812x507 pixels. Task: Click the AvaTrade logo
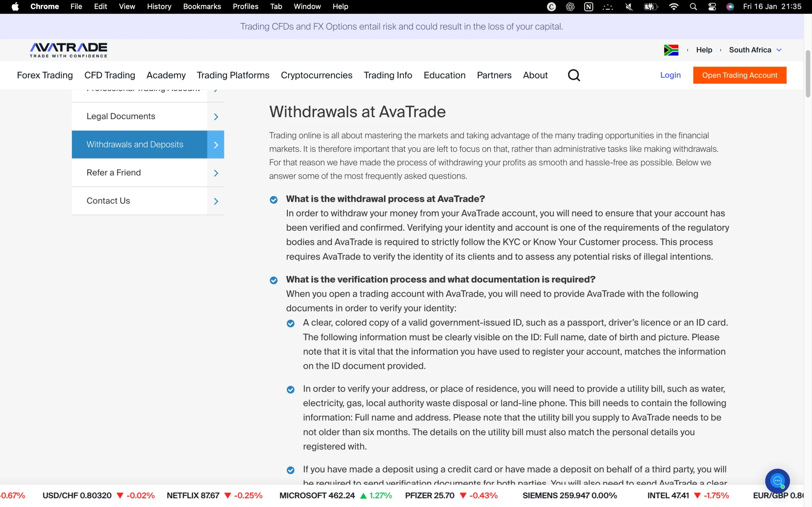pyautogui.click(x=68, y=50)
